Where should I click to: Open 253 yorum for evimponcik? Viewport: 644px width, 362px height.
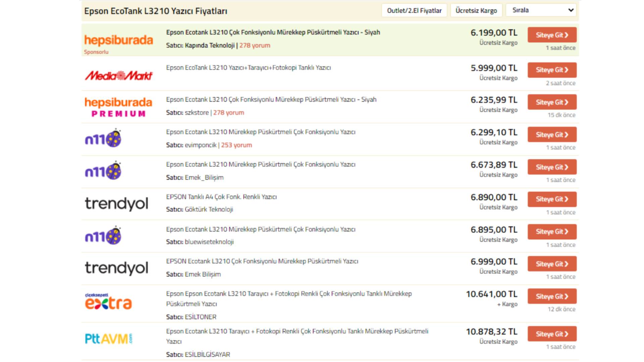[x=236, y=145]
